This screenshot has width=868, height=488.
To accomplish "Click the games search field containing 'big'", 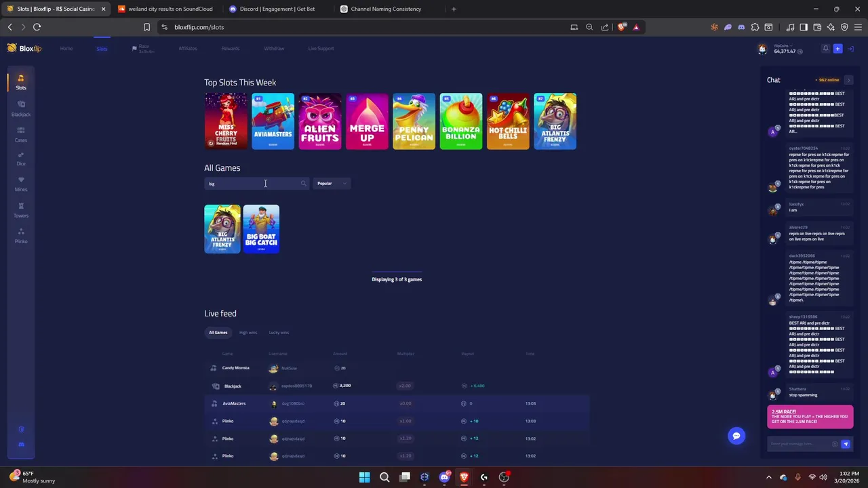I will [256, 184].
